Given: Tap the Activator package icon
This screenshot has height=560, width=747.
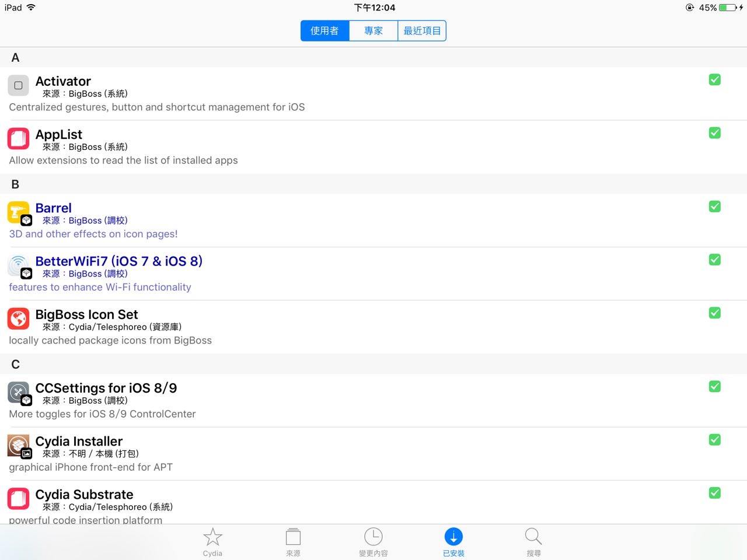Looking at the screenshot, I should click(18, 85).
